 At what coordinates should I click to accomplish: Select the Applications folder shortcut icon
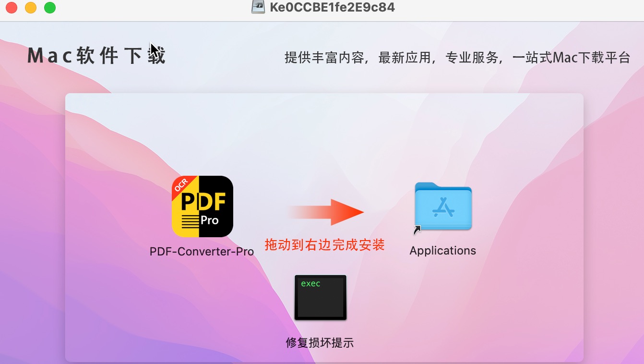pyautogui.click(x=443, y=207)
